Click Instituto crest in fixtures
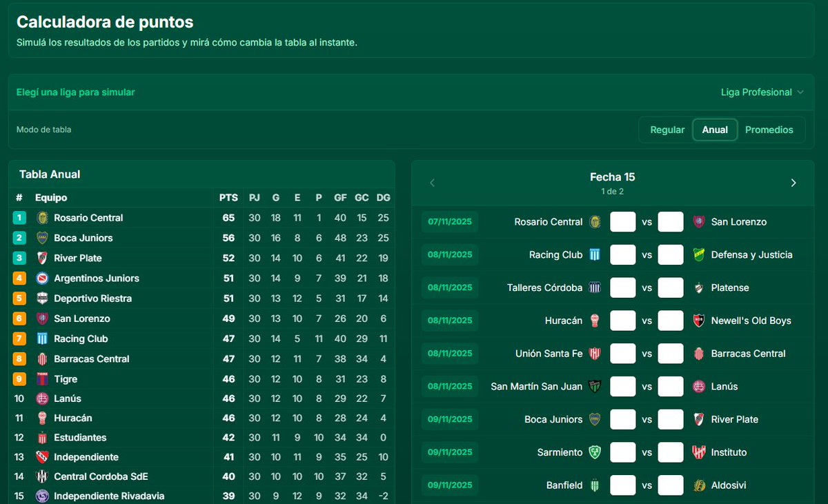Screen dimensions: 828x504 pyautogui.click(x=698, y=452)
